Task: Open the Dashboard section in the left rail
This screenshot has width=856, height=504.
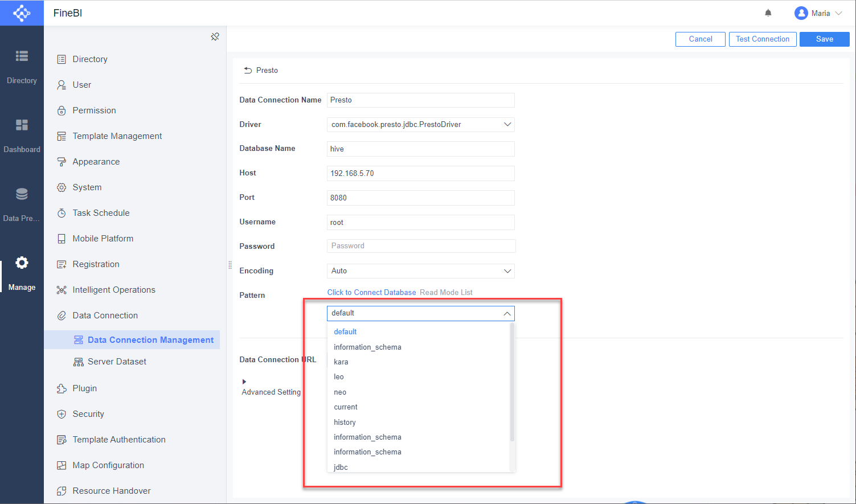Action: tap(22, 136)
